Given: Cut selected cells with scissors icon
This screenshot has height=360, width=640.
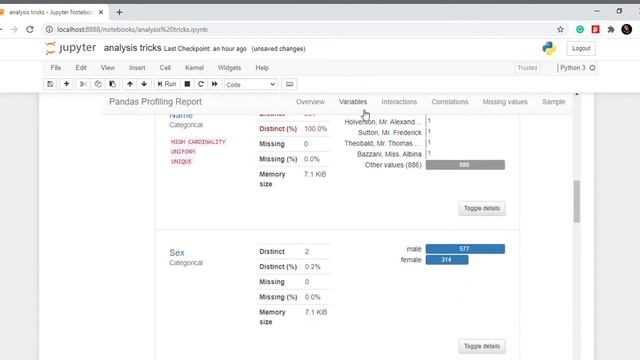Looking at the screenshot, I should (x=83, y=84).
